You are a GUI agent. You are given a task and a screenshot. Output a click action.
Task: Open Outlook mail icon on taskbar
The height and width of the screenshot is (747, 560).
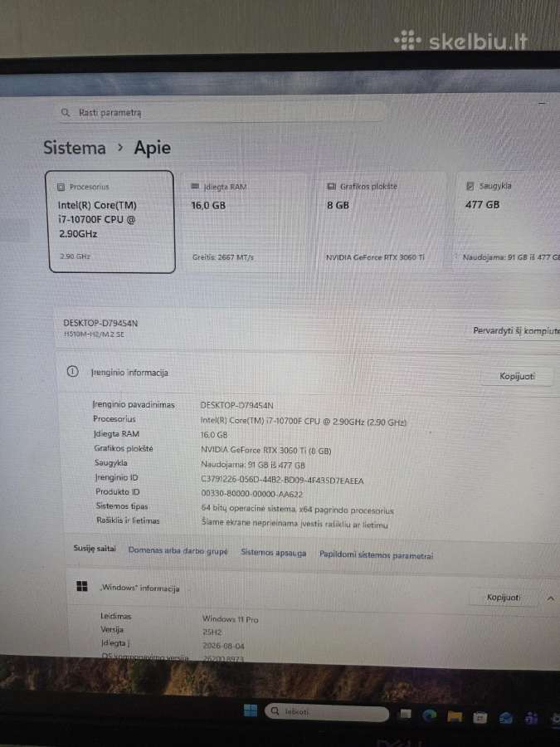pyautogui.click(x=506, y=719)
